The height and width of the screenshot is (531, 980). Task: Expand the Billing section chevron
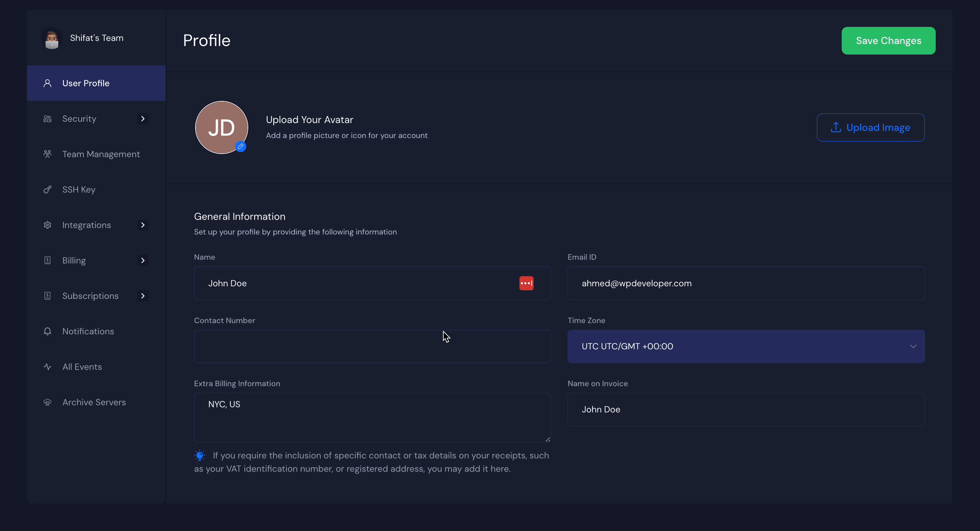tap(142, 260)
